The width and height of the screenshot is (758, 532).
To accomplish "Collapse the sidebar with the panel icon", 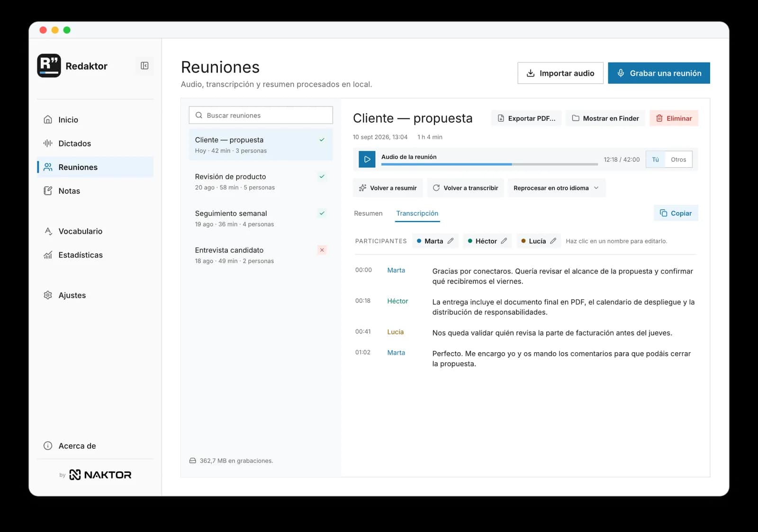I will (144, 66).
